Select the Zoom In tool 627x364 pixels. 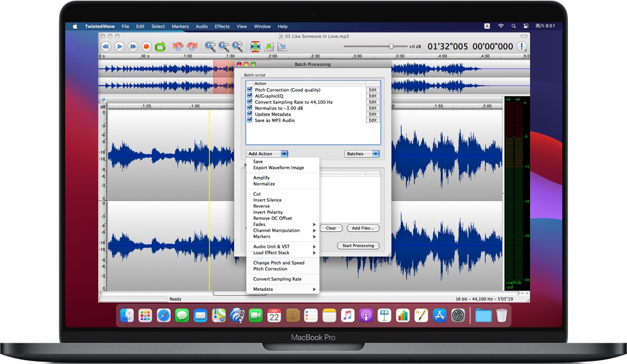[210, 46]
